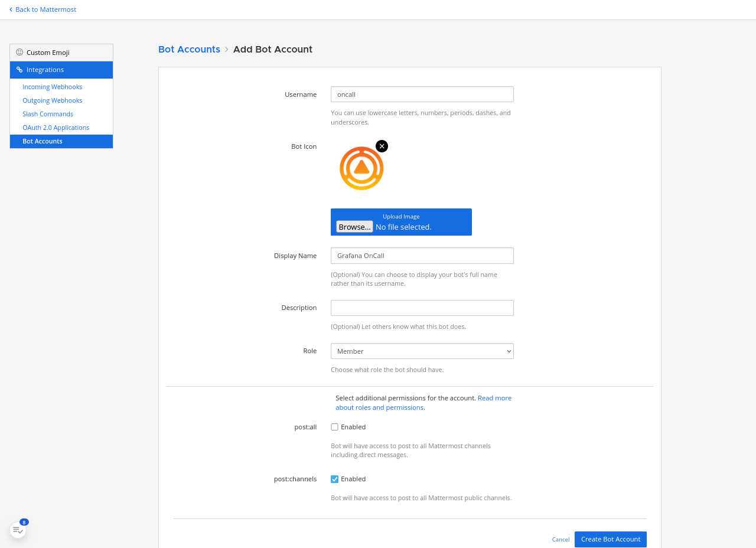The width and height of the screenshot is (756, 548).
Task: Switch to the Outgoing Webhooks section
Action: click(52, 100)
